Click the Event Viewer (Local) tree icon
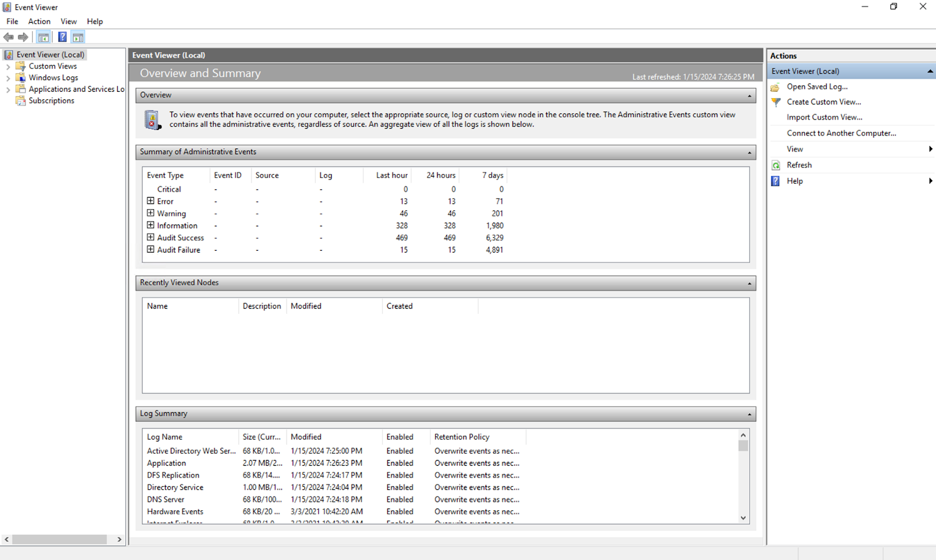 point(9,54)
